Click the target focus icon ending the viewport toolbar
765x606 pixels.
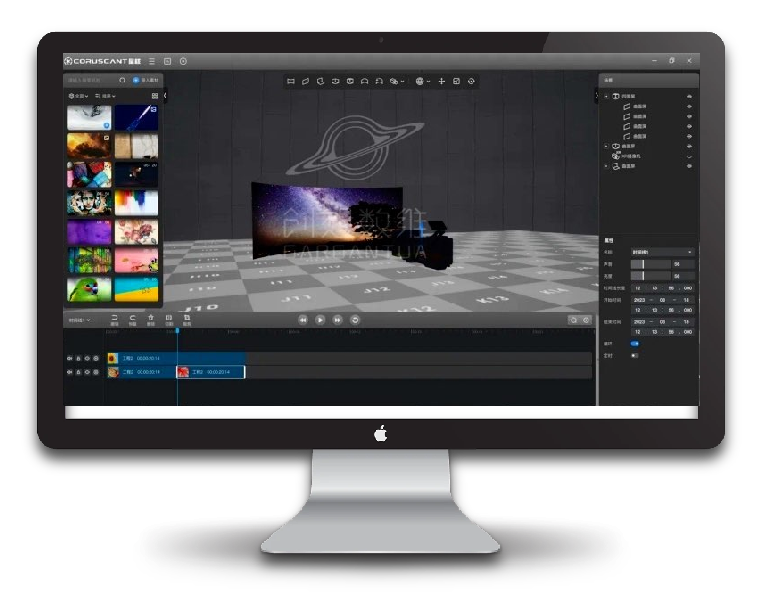tap(471, 81)
